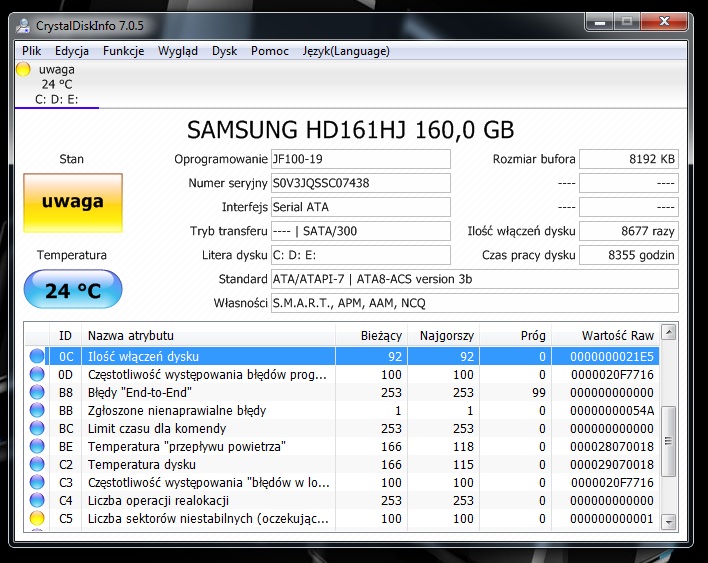Click raw value 000029070018
The width and height of the screenshot is (708, 563).
point(612,464)
